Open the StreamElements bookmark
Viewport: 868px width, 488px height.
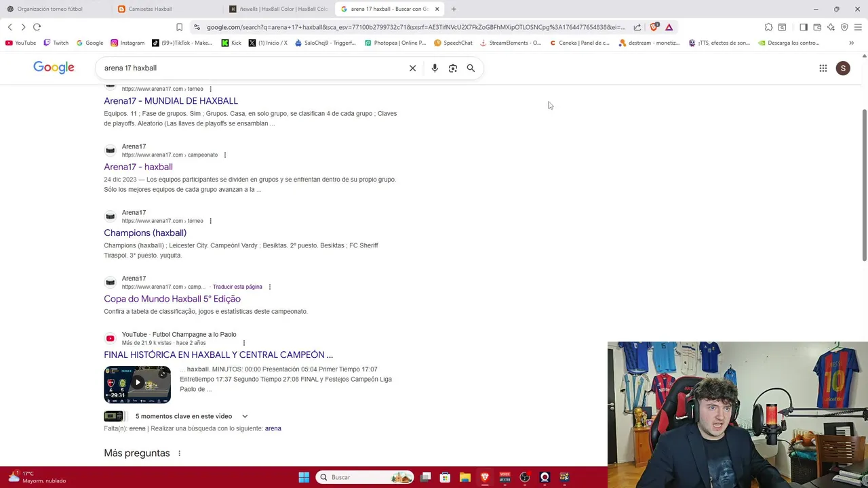click(x=511, y=43)
